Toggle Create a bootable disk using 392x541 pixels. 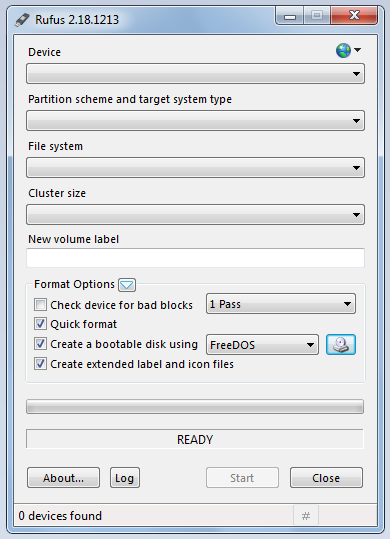tap(40, 344)
